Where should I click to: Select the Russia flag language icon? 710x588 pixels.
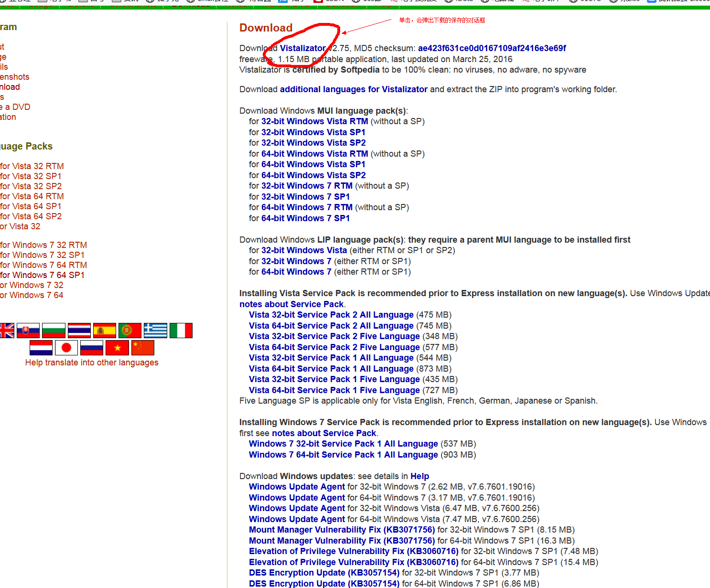pyautogui.click(x=92, y=348)
